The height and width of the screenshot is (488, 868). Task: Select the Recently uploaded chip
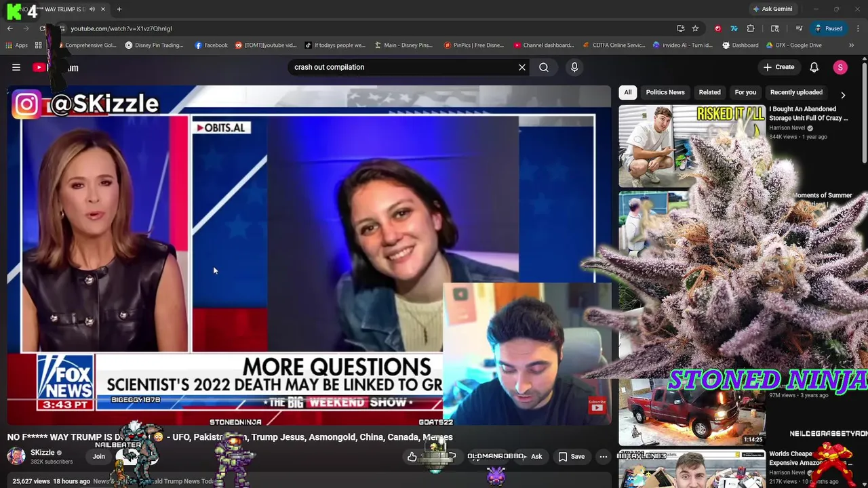pos(796,92)
